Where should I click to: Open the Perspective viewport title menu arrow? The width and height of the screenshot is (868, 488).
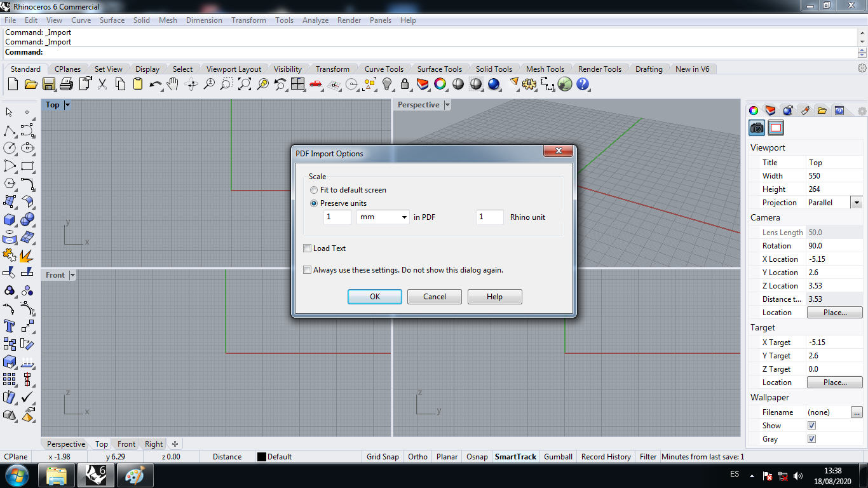[x=447, y=105]
